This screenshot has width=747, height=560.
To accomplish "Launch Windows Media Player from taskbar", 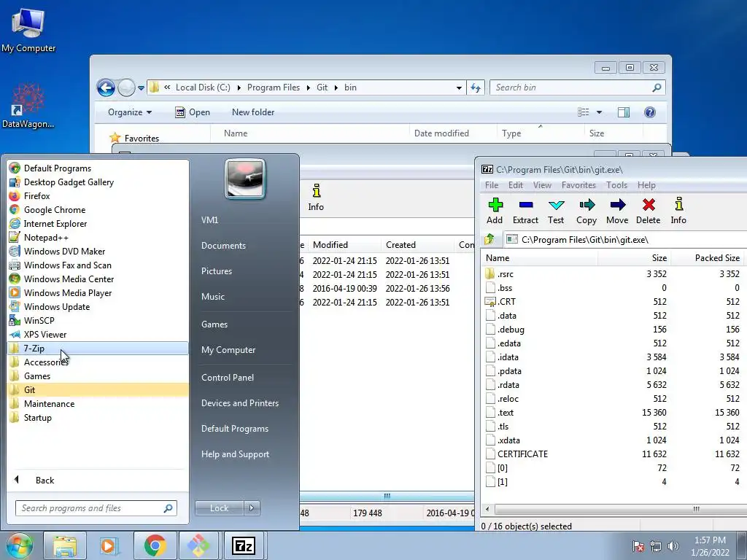I will (x=109, y=545).
